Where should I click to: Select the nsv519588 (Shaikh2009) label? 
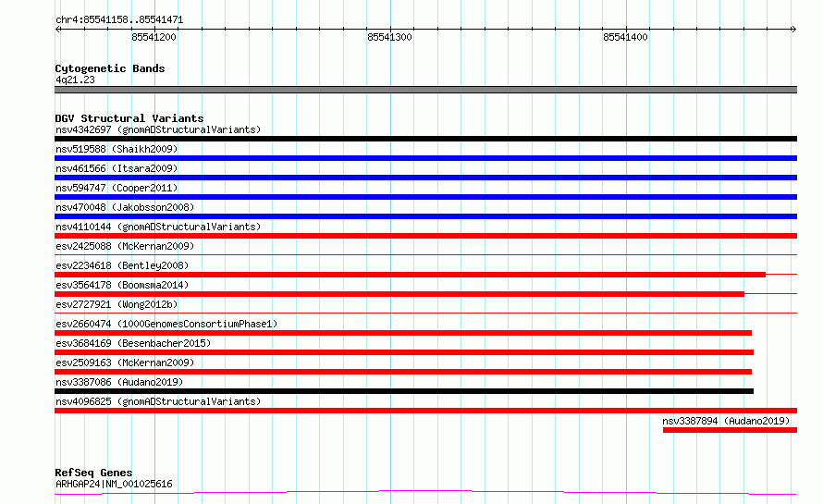click(117, 149)
